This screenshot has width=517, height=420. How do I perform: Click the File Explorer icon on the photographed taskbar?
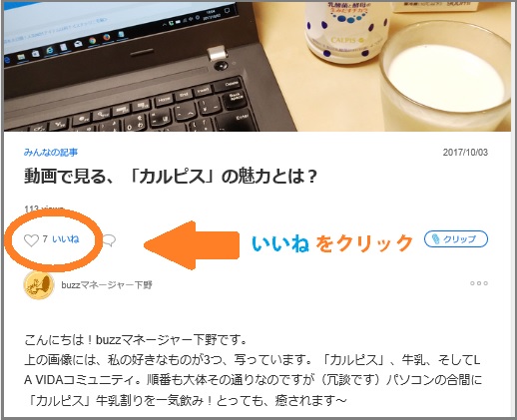point(21,56)
